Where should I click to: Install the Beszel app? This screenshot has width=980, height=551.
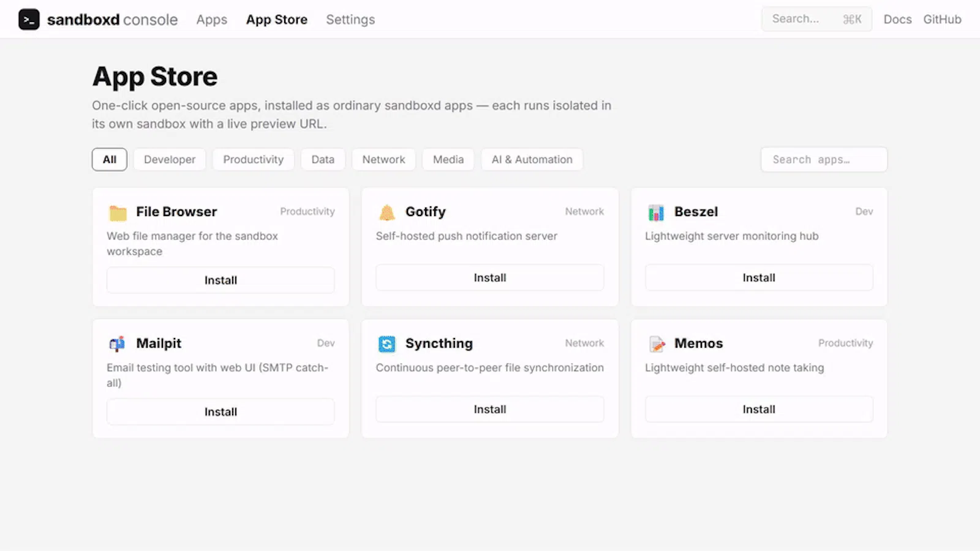point(759,278)
